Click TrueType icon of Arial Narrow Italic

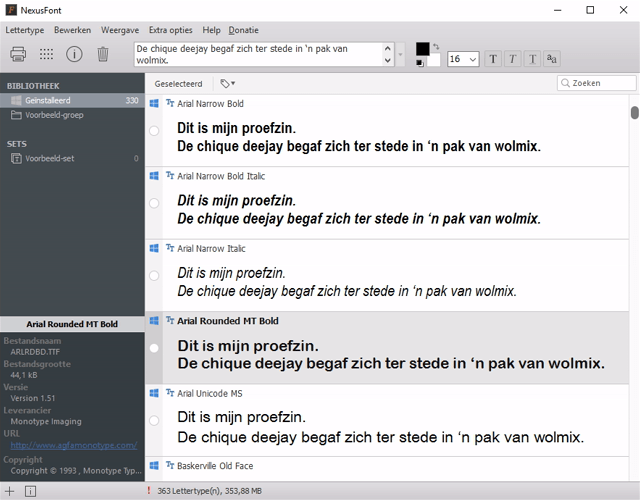pyautogui.click(x=170, y=248)
